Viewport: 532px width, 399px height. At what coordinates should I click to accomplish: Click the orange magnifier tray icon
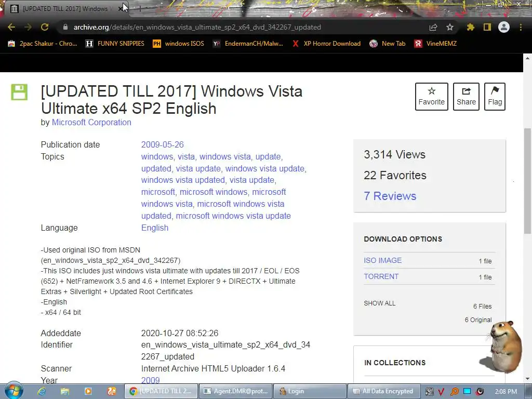[454, 392]
